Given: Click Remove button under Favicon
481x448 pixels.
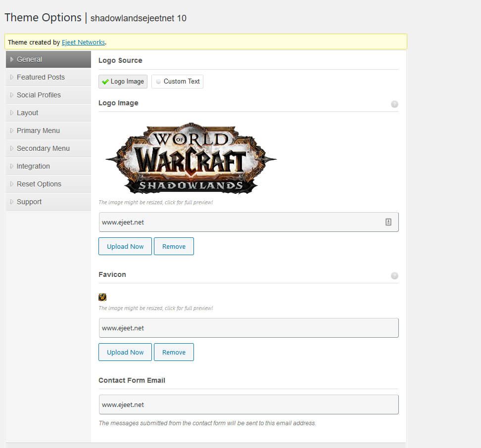Looking at the screenshot, I should [174, 352].
